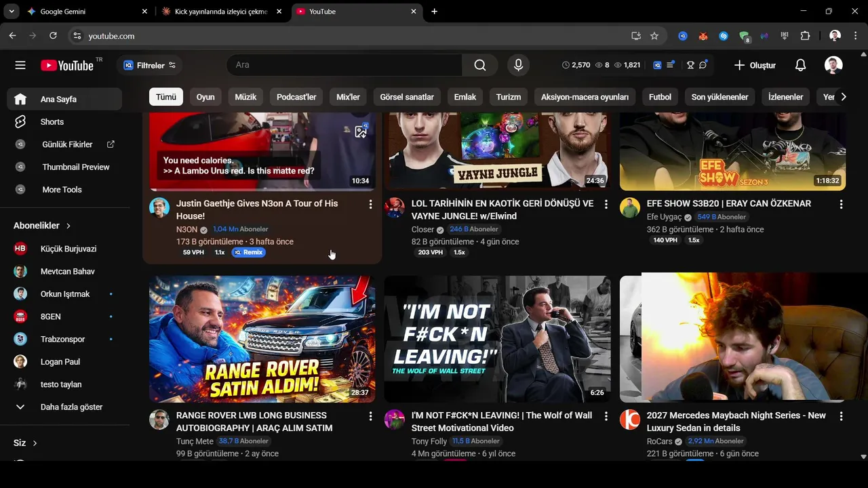The width and height of the screenshot is (868, 488).
Task: Bookmark page with the star icon
Action: pos(654,36)
